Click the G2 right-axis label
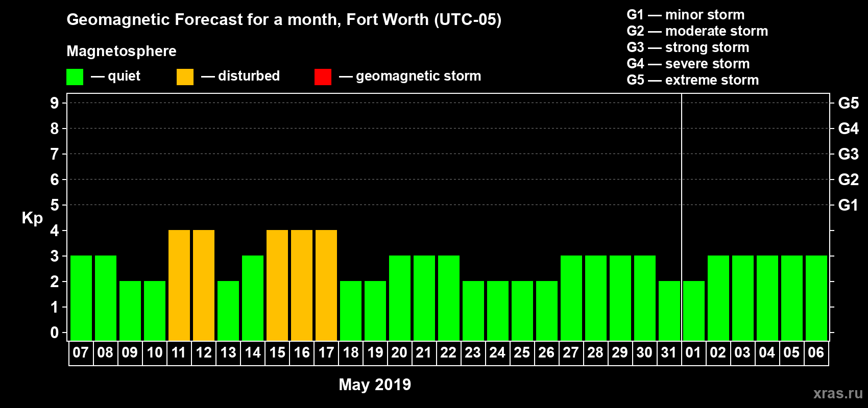This screenshot has width=868, height=408. 849,180
